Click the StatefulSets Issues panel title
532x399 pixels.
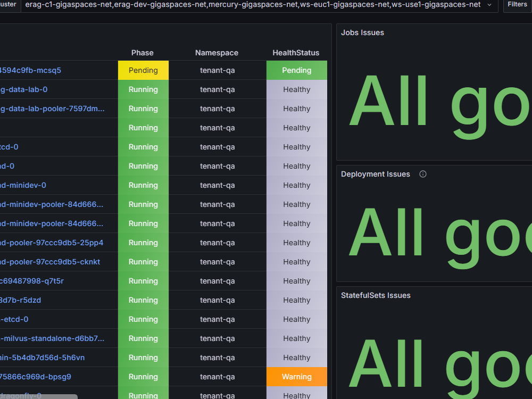[376, 295]
